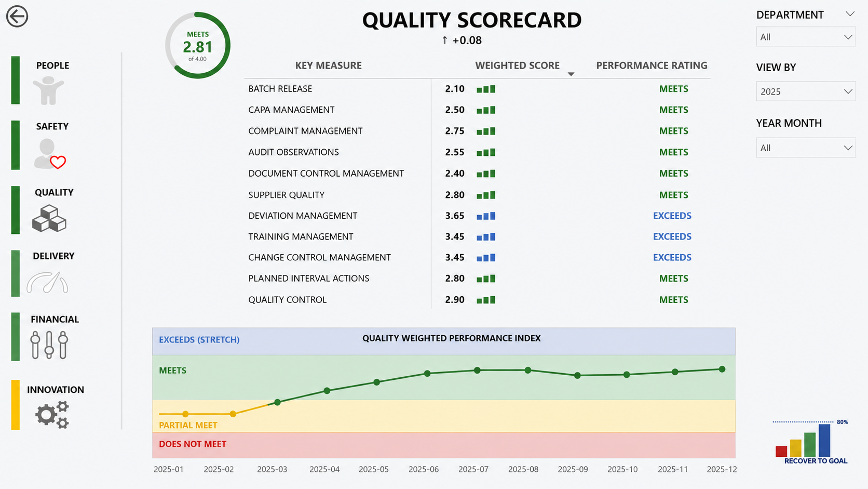Click the 80% goal line label

843,422
